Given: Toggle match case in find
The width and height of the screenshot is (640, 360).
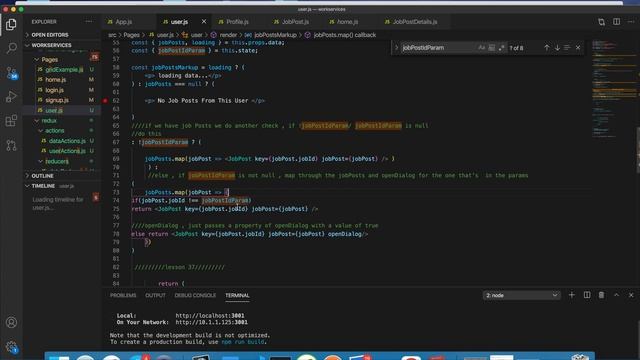Looking at the screenshot, I should pos(482,48).
